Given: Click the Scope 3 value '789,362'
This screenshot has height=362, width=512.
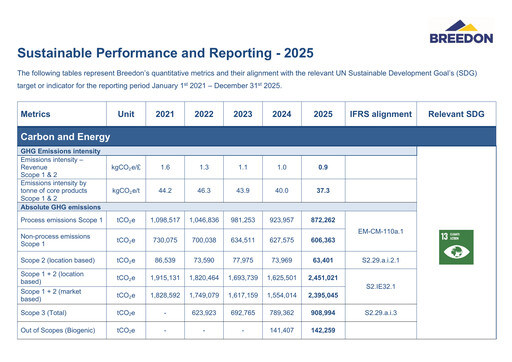Looking at the screenshot, I should click(x=282, y=313).
